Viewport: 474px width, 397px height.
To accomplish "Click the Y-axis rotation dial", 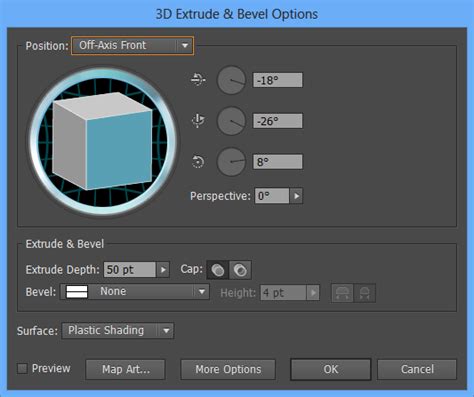I will coord(231,121).
